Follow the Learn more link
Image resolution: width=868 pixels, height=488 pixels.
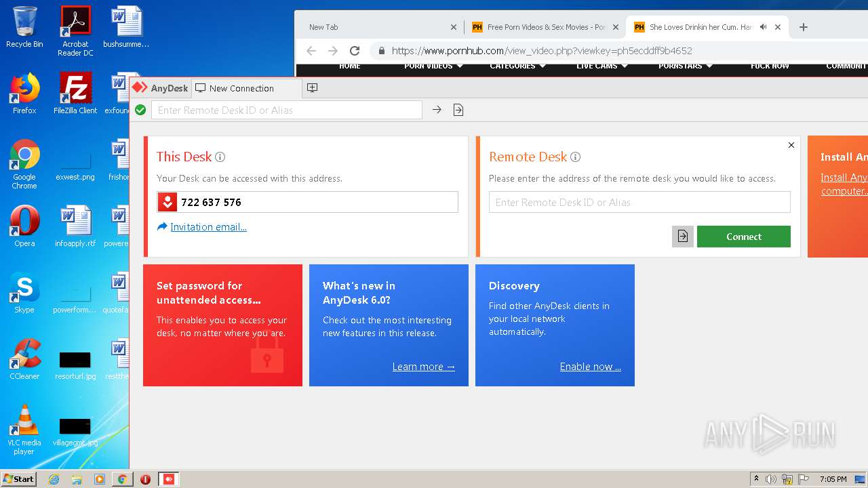click(x=423, y=367)
